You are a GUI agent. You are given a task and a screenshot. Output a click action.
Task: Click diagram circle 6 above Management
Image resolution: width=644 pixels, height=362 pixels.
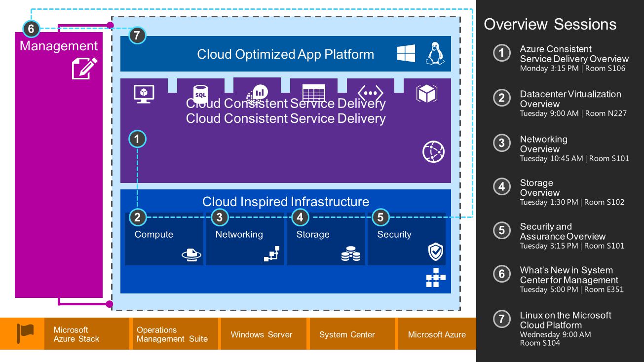point(31,29)
